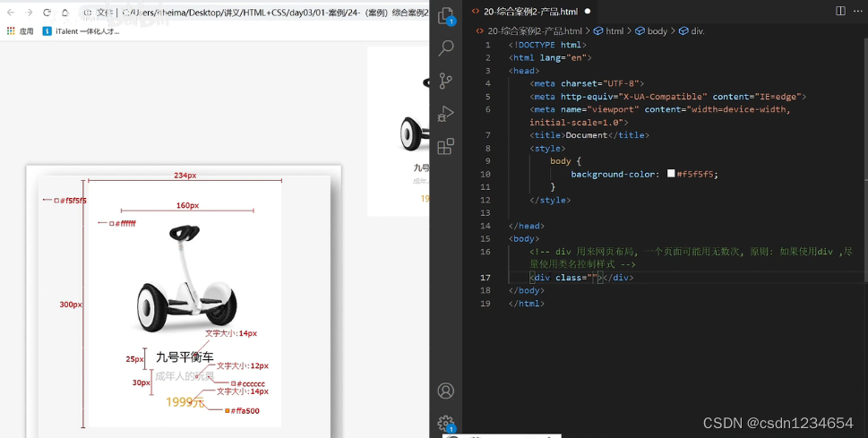Click the 成年人的玩具 subtitle in mockup
This screenshot has height=438, width=868.
(x=185, y=376)
